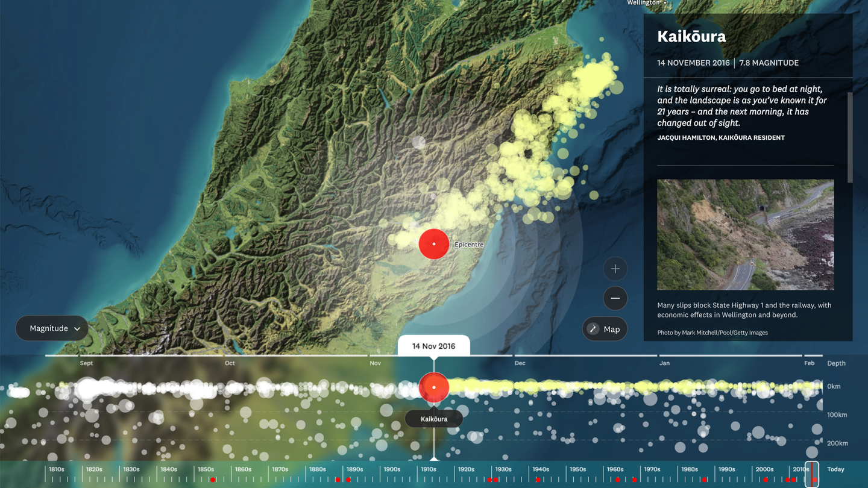Click the info panel scrollbar
This screenshot has width=868, height=488.
pos(850,137)
